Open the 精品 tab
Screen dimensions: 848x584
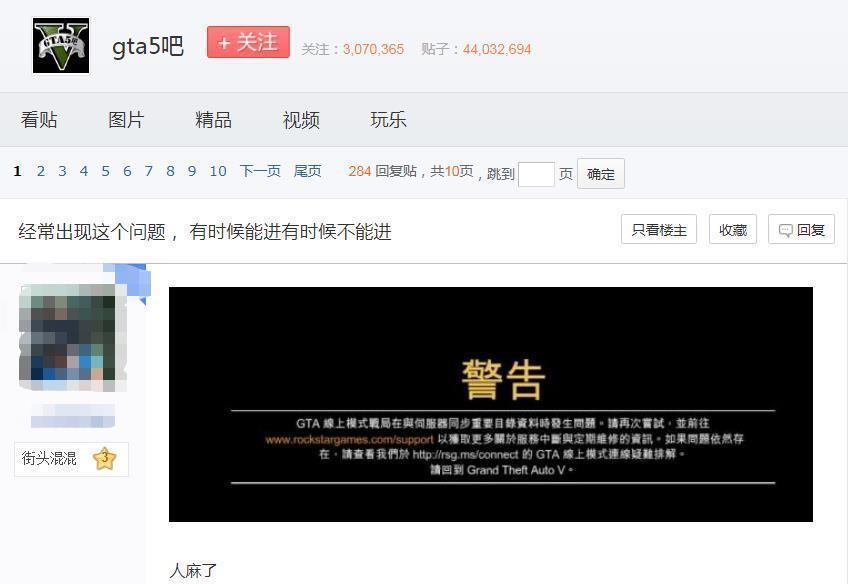click(214, 120)
